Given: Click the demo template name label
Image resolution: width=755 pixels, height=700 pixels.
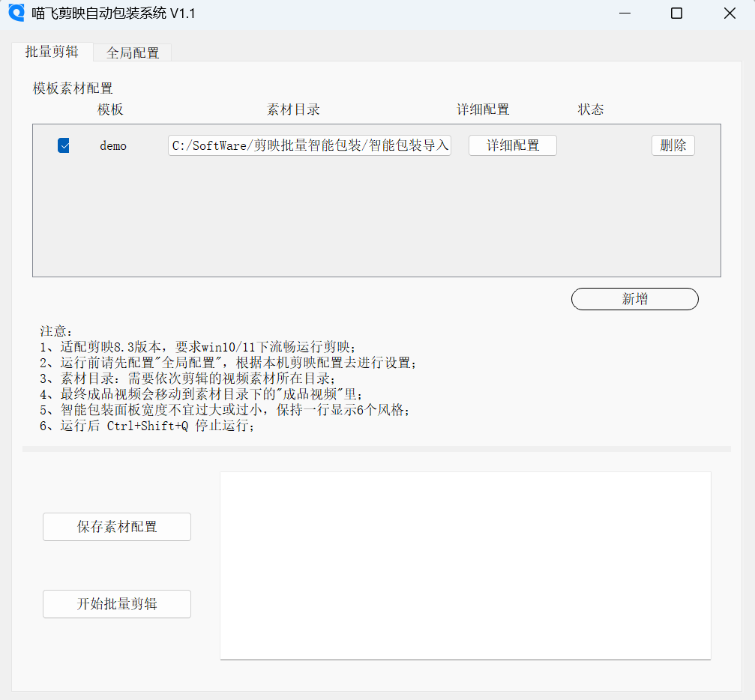Looking at the screenshot, I should click(113, 145).
